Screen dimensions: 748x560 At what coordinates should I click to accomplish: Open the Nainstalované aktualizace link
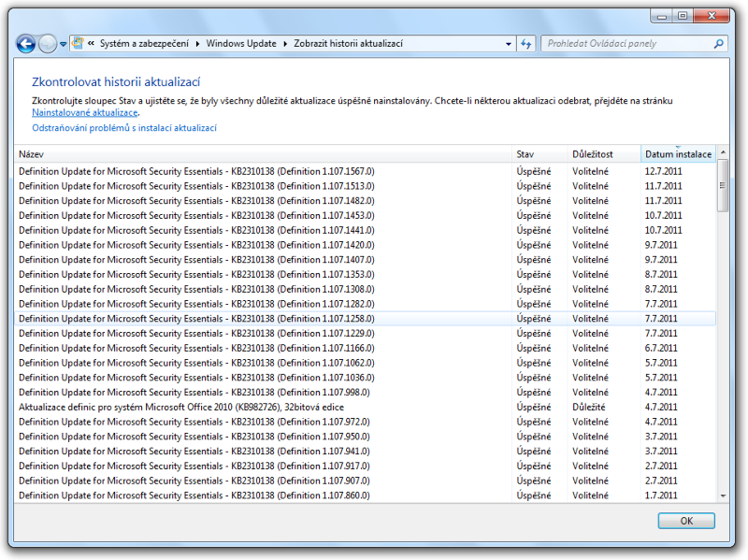pos(85,112)
